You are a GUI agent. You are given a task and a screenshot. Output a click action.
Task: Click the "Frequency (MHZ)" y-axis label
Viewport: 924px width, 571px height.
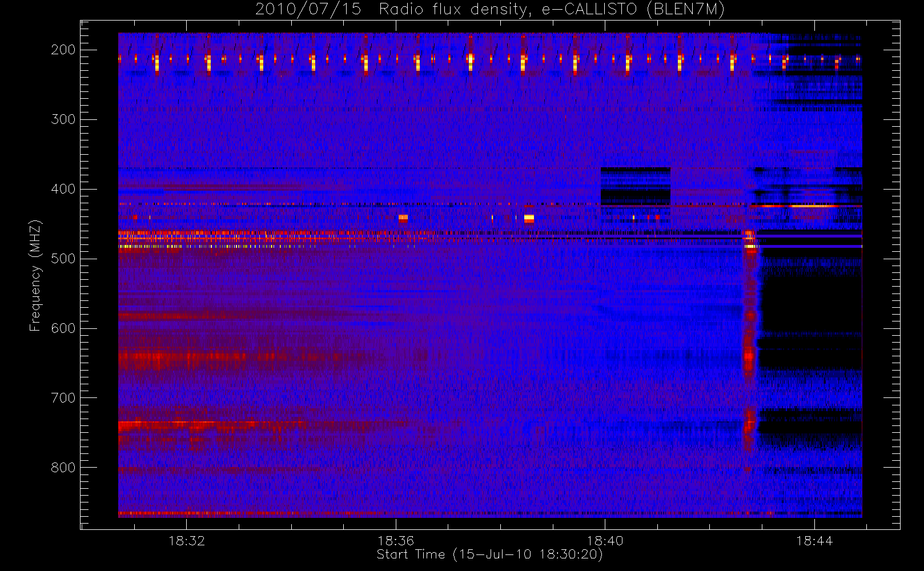pyautogui.click(x=35, y=275)
